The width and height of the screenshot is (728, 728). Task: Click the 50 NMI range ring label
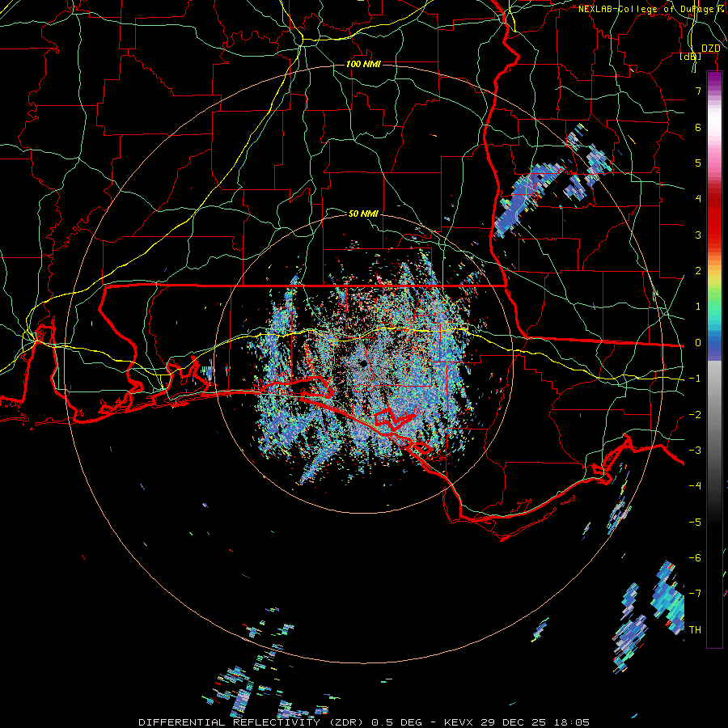click(x=363, y=214)
